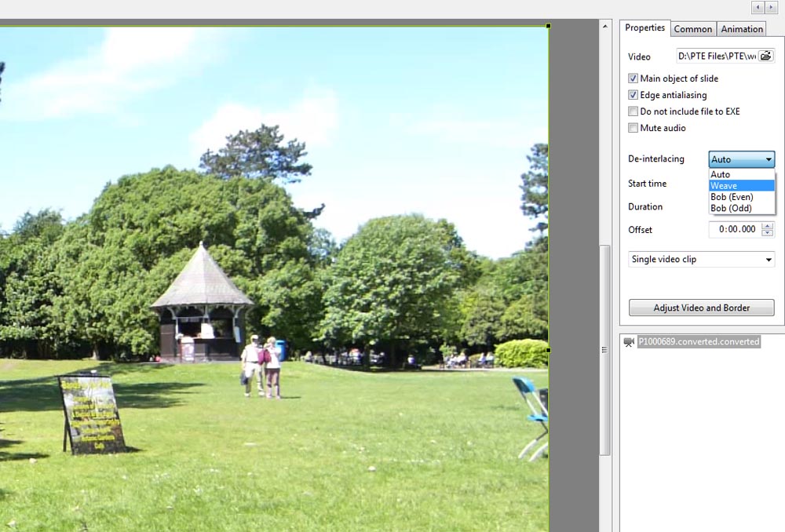Viewport: 785px width, 532px height.
Task: Open the video file browse icon
Action: pos(766,56)
